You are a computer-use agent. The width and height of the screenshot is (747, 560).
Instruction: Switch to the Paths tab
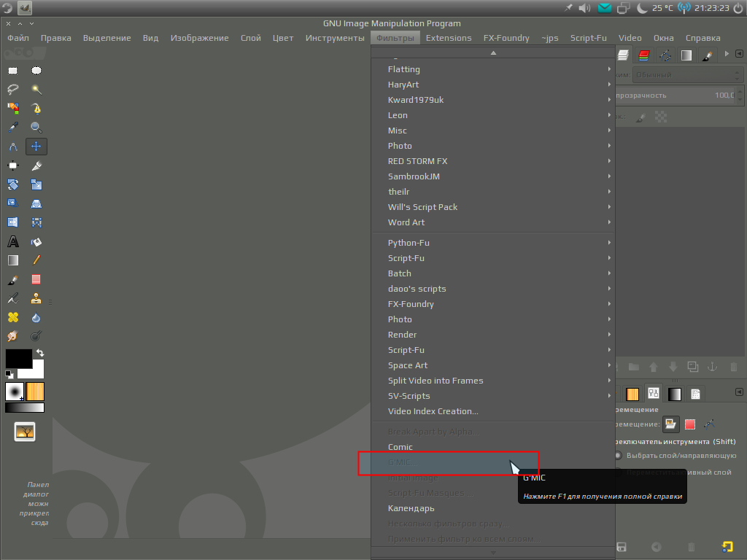coord(665,55)
